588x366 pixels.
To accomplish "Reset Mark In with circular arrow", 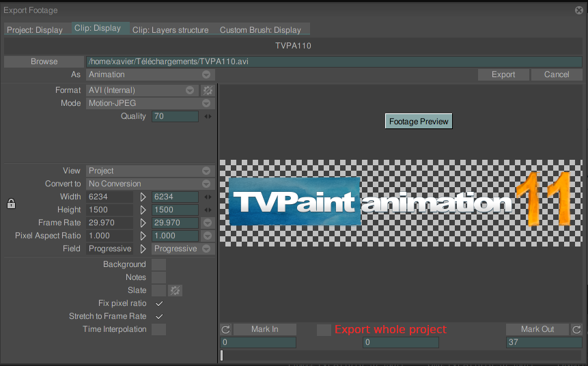I will point(226,330).
